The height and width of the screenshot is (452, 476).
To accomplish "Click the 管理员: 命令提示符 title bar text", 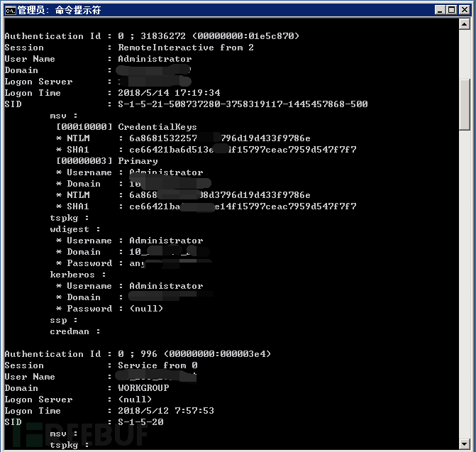I will coord(59,11).
